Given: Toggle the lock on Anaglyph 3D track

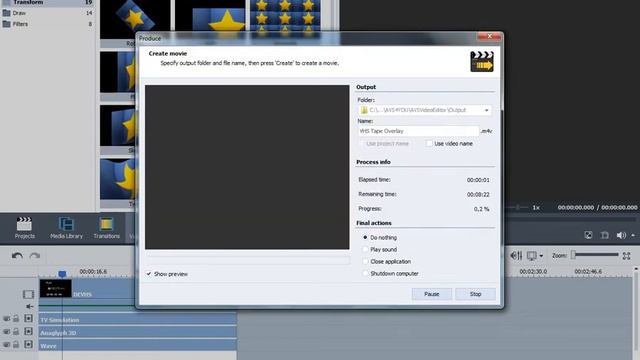Looking at the screenshot, I should point(16,331).
